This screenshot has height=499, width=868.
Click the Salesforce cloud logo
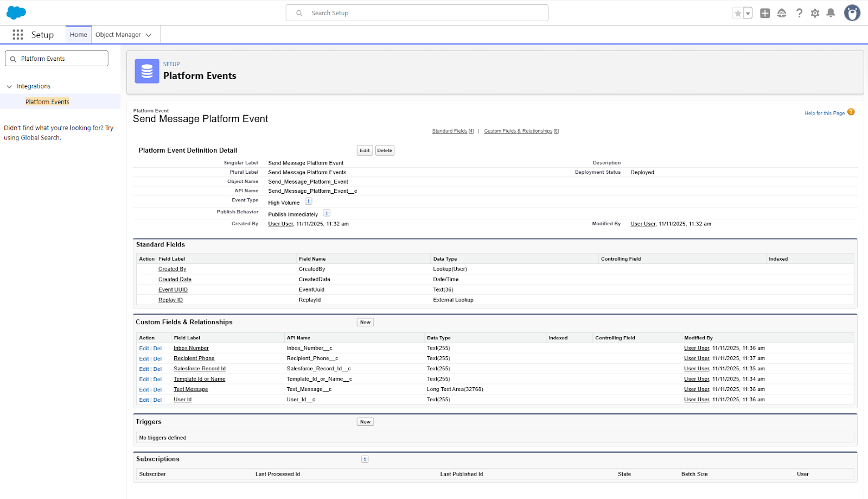tap(16, 12)
